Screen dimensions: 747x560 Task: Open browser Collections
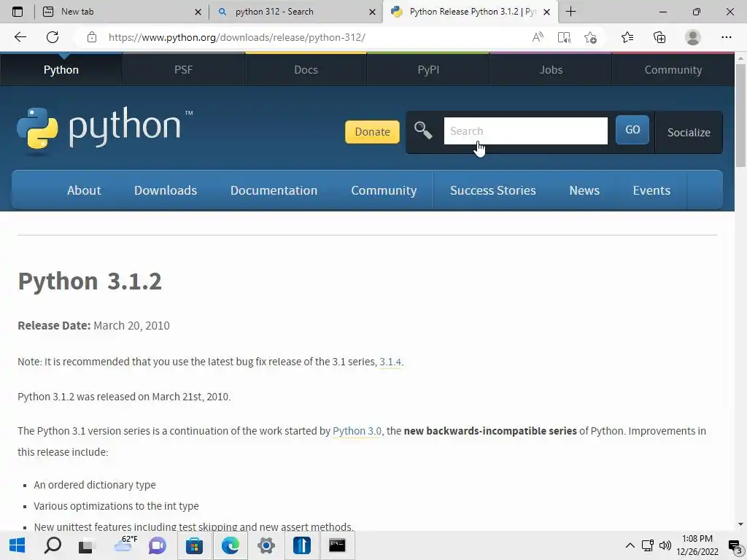(659, 37)
